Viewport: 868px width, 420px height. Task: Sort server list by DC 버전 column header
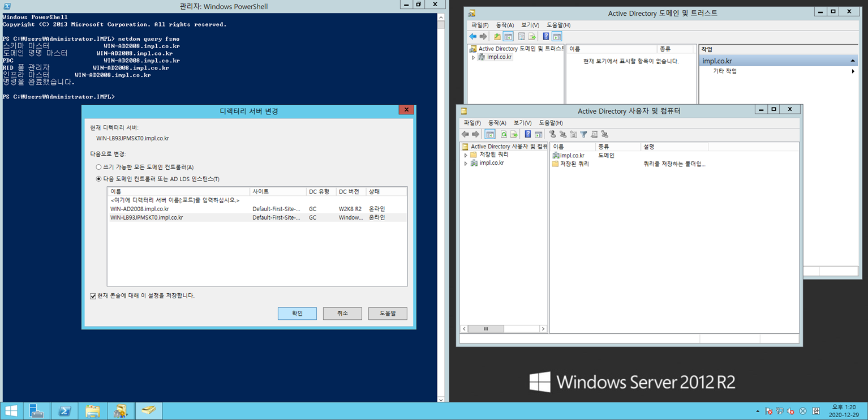click(351, 192)
